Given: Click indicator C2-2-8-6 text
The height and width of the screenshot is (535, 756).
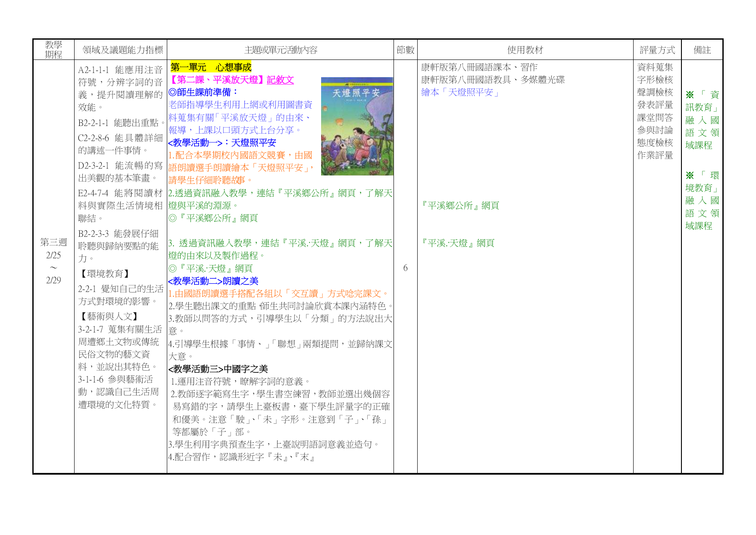Looking at the screenshot, I should [x=121, y=144].
